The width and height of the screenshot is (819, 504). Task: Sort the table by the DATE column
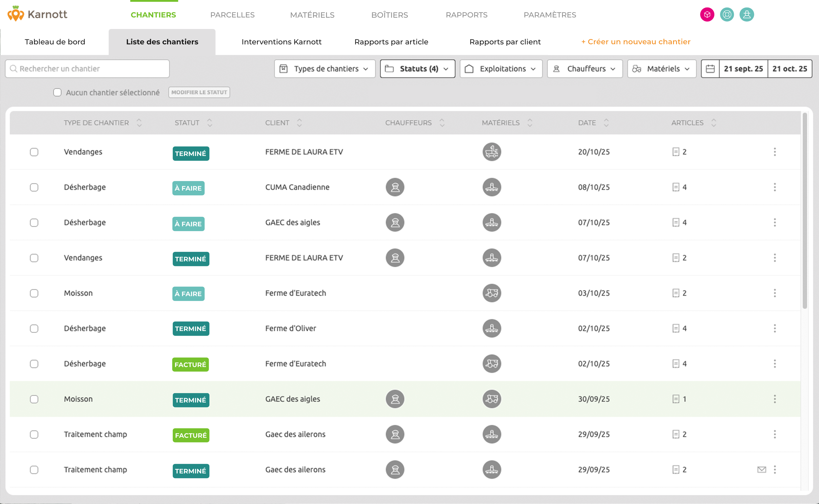tap(606, 123)
